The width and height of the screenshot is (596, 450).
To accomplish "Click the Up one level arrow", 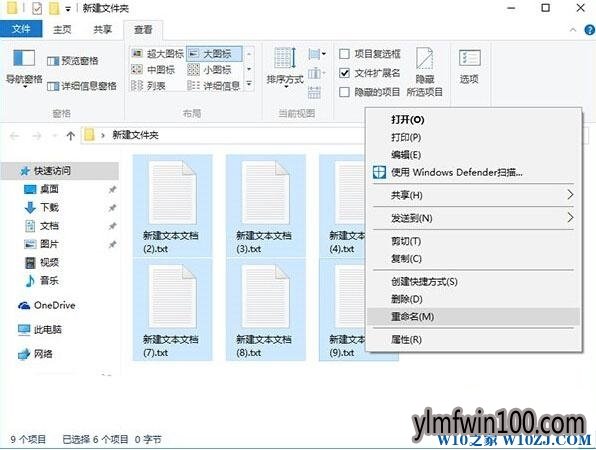I will tap(70, 136).
